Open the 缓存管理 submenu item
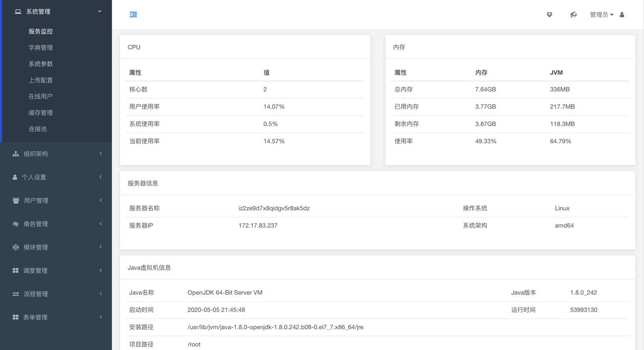This screenshot has width=644, height=350. click(41, 113)
